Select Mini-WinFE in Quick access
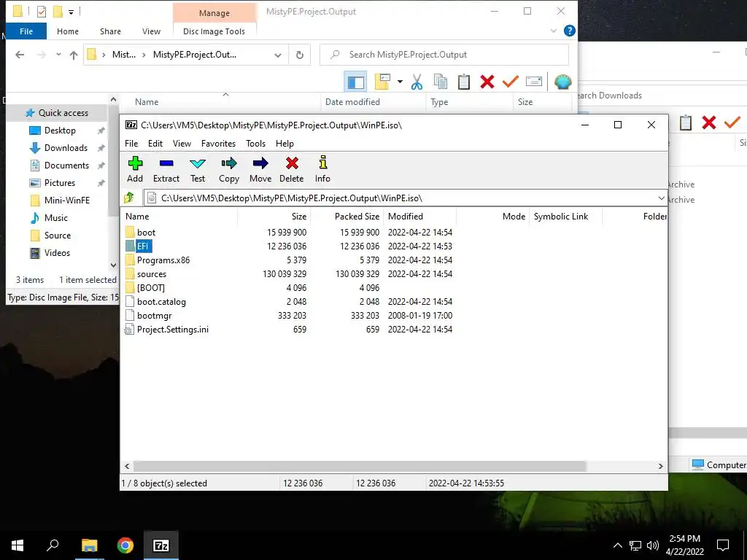The height and width of the screenshot is (560, 747). pos(66,200)
